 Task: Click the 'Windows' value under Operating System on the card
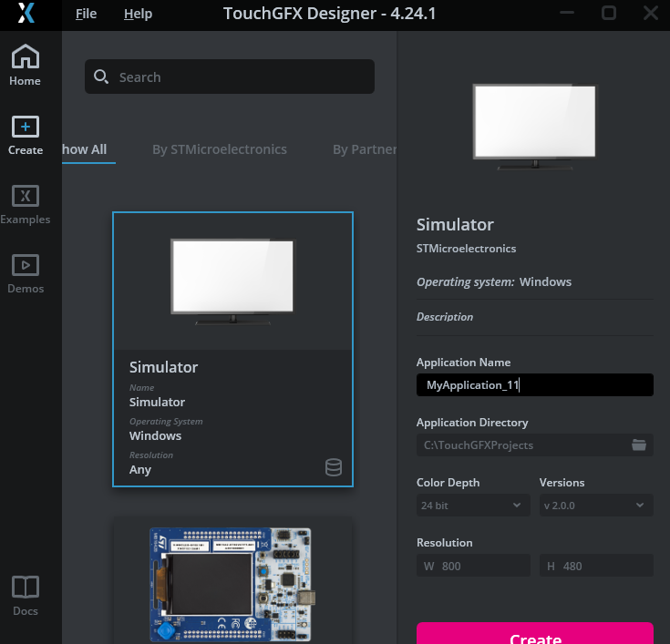tap(155, 435)
